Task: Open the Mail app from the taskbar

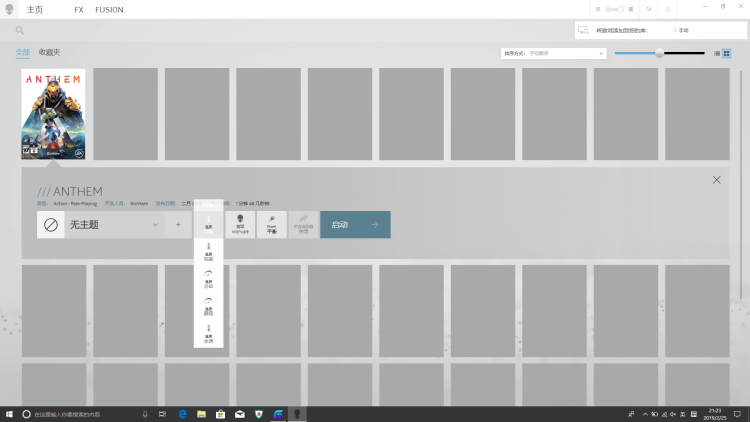Action: coord(240,414)
